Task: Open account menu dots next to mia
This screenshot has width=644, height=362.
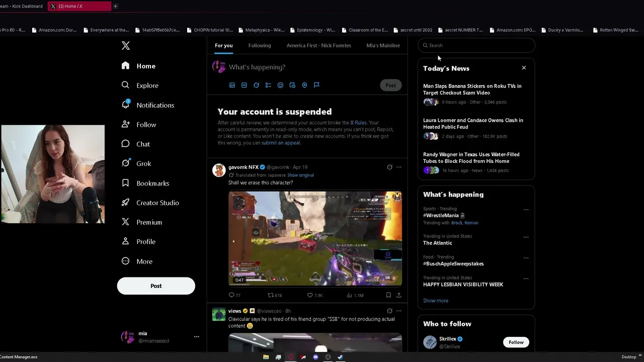Action: 197,337
